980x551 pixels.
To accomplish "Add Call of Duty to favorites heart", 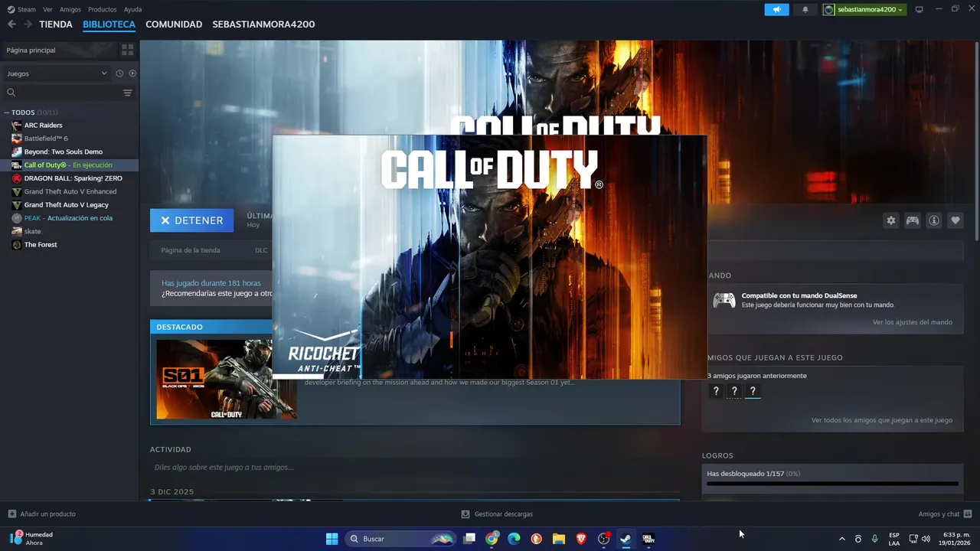I will click(x=955, y=220).
